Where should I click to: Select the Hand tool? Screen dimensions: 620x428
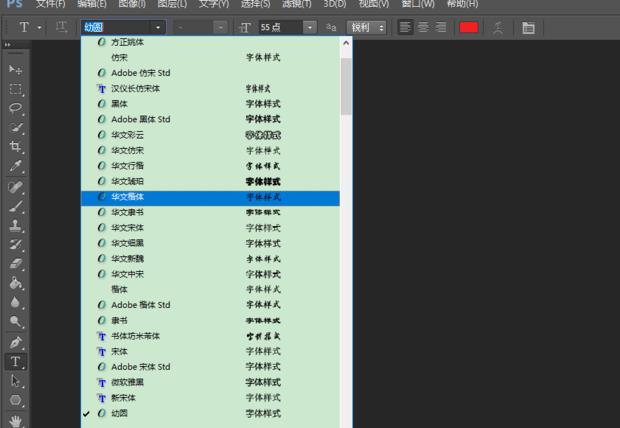15,420
